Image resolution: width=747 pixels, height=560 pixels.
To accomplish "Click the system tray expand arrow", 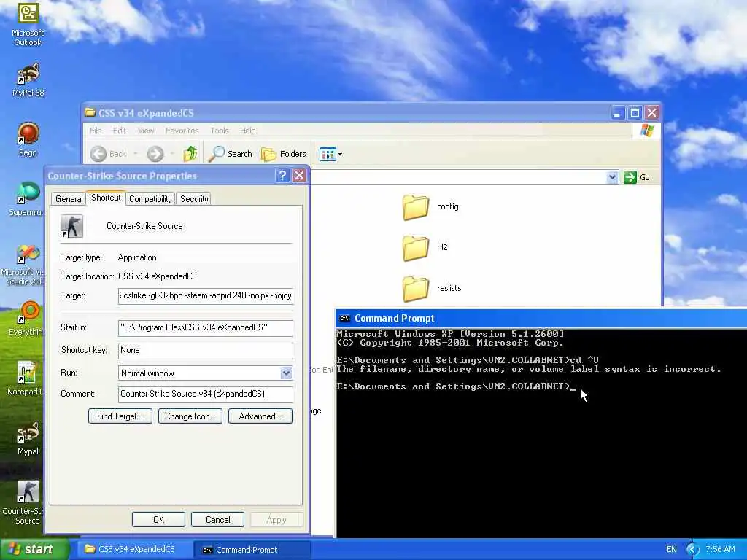I will pyautogui.click(x=692, y=550).
